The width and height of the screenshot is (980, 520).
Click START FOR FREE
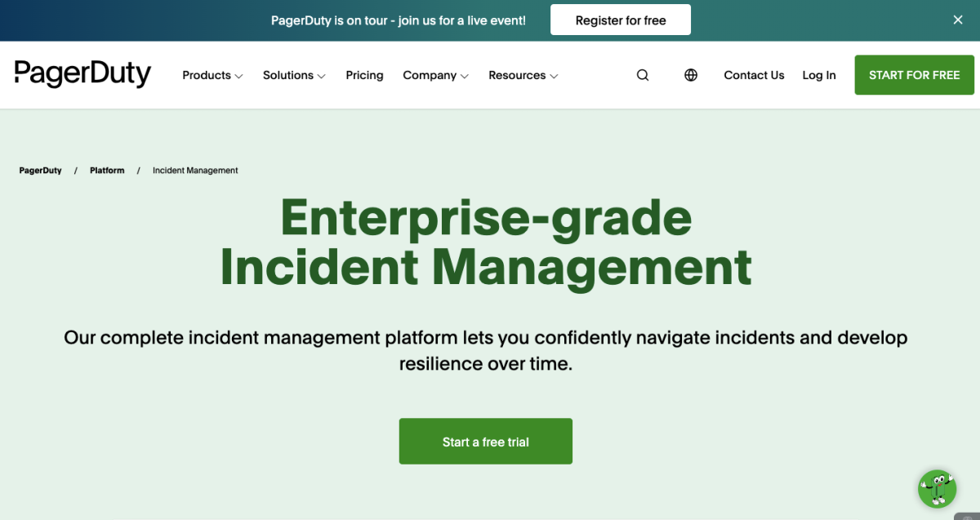tap(914, 74)
